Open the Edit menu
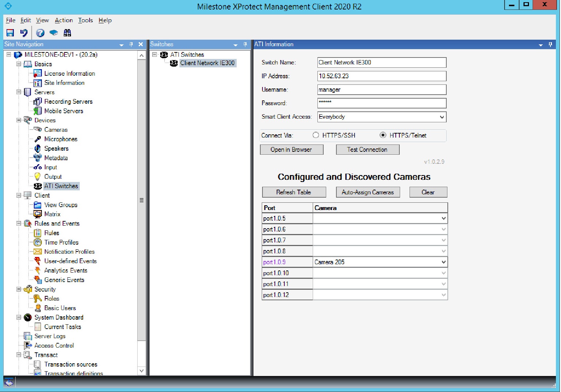 click(25, 20)
